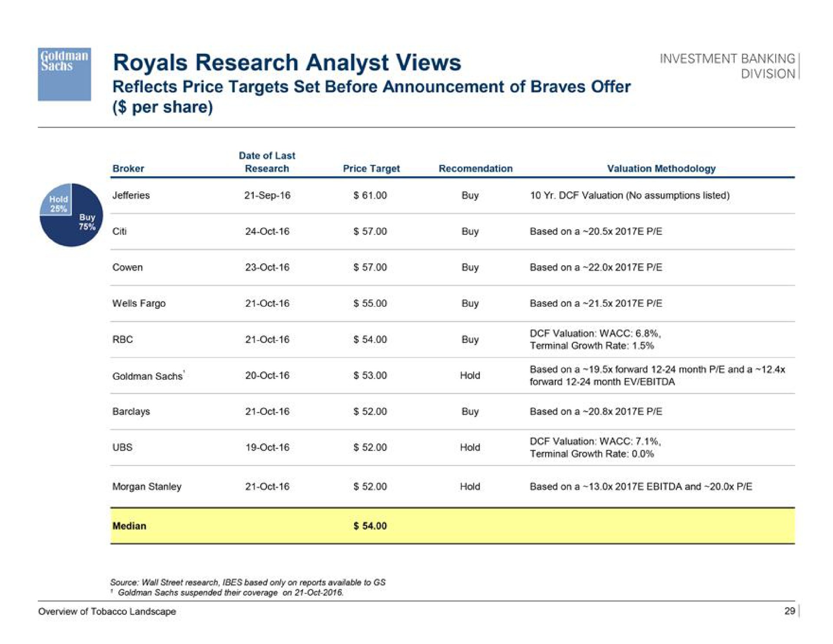This screenshot has height=644, width=833.
Task: Click the 'Overview of Tobacco Landscape' footer
Action: pyautogui.click(x=107, y=611)
